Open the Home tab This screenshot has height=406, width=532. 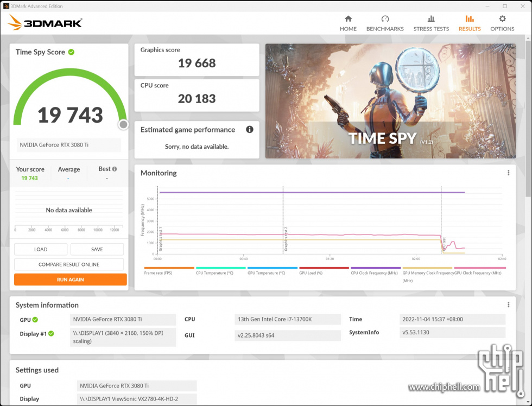click(x=348, y=23)
